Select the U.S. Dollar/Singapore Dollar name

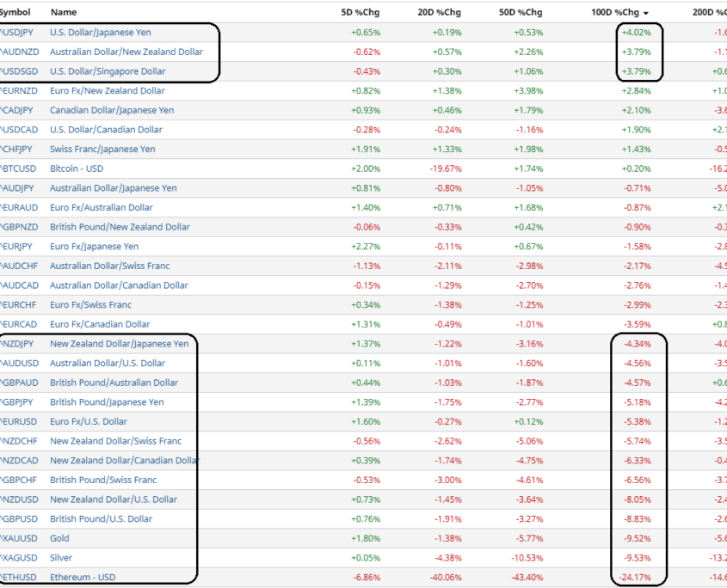tap(108, 71)
